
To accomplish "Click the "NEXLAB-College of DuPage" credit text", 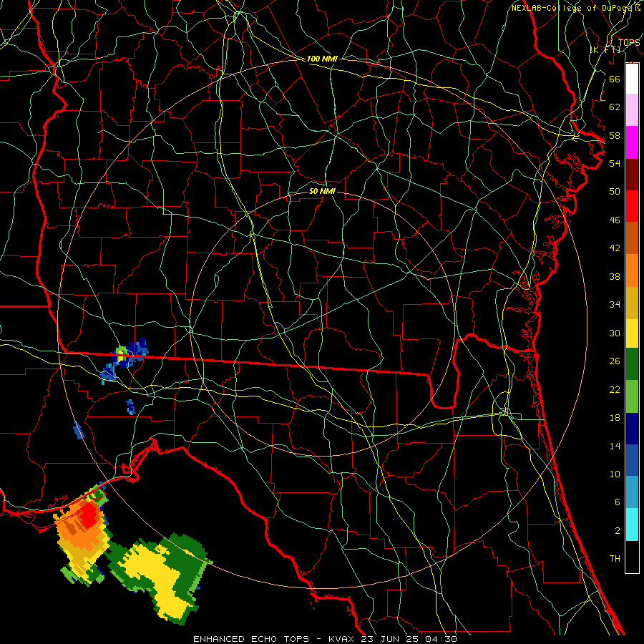I will click(573, 8).
